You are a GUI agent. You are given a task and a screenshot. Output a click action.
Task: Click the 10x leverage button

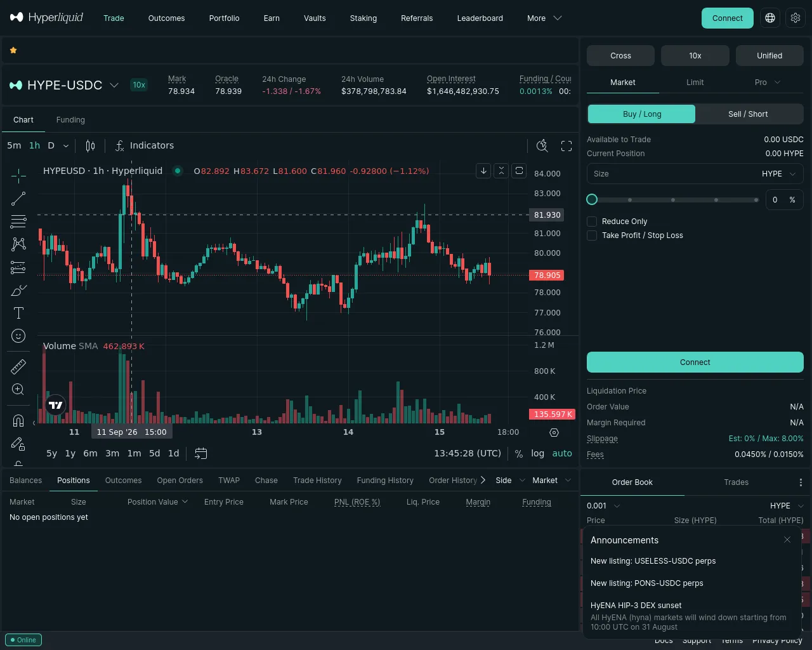coord(695,56)
